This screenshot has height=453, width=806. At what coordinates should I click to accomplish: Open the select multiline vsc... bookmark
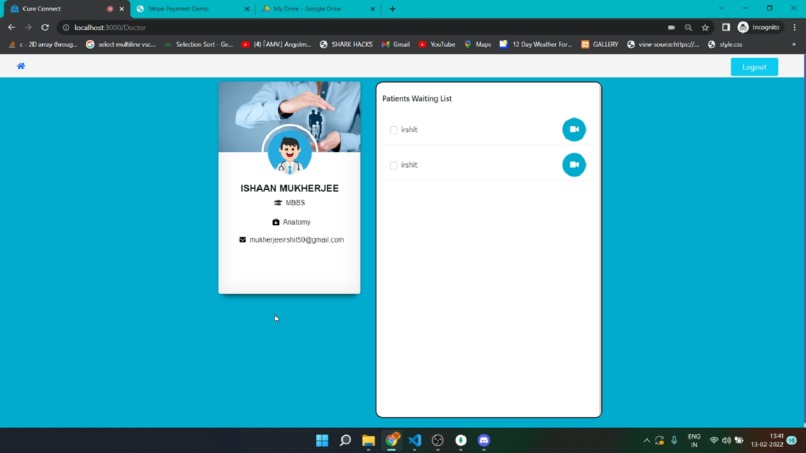[x=120, y=45]
